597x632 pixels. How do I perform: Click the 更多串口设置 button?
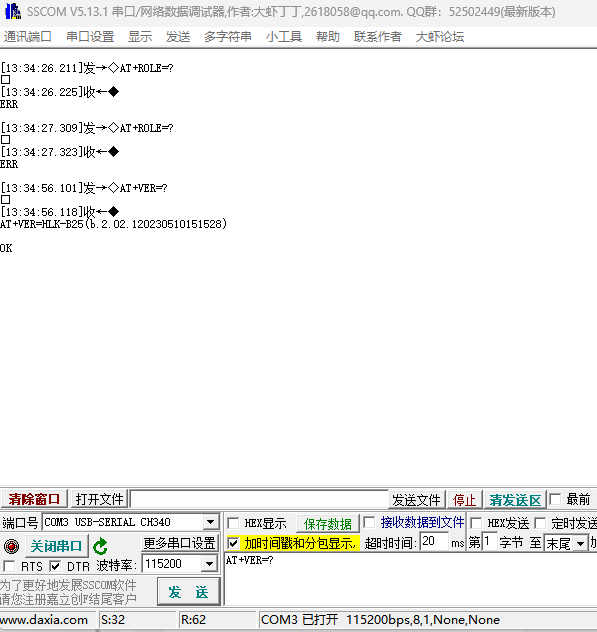click(x=179, y=543)
